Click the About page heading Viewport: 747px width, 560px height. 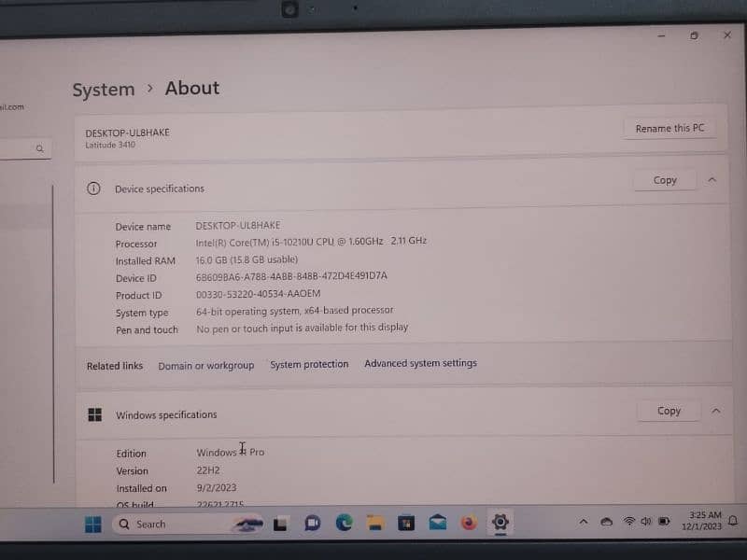pyautogui.click(x=192, y=88)
